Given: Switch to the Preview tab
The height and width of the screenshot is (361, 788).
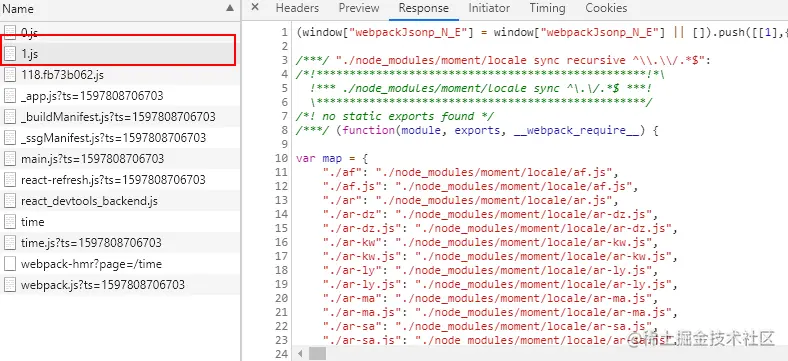Looking at the screenshot, I should click(x=359, y=8).
